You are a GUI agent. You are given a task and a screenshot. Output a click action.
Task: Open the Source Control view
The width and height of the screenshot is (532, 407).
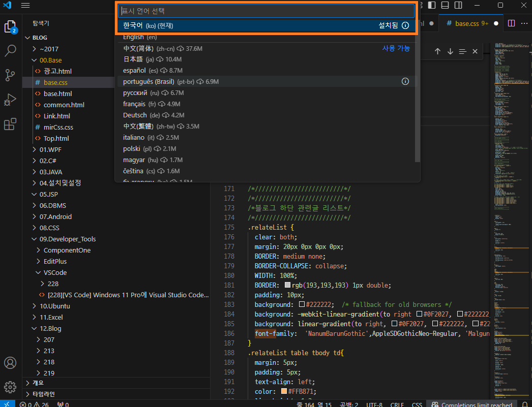pyautogui.click(x=10, y=75)
